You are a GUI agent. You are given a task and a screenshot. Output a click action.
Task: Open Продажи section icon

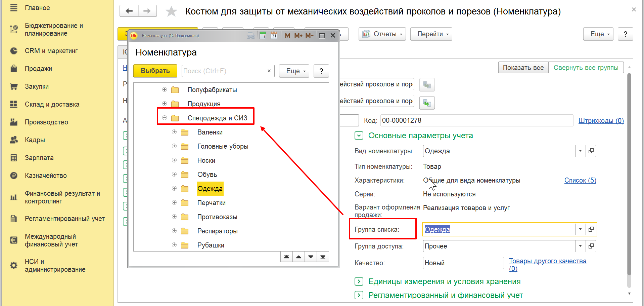[x=14, y=69]
